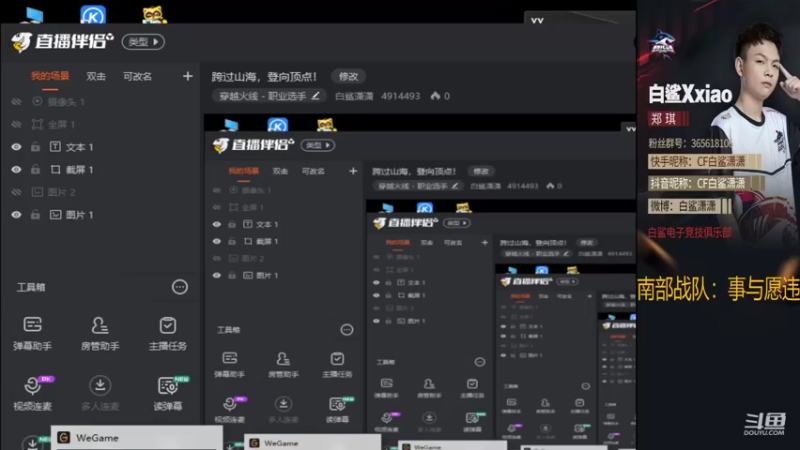
Task: Open 房管助手 in the largest nested preview copy
Action: (283, 365)
